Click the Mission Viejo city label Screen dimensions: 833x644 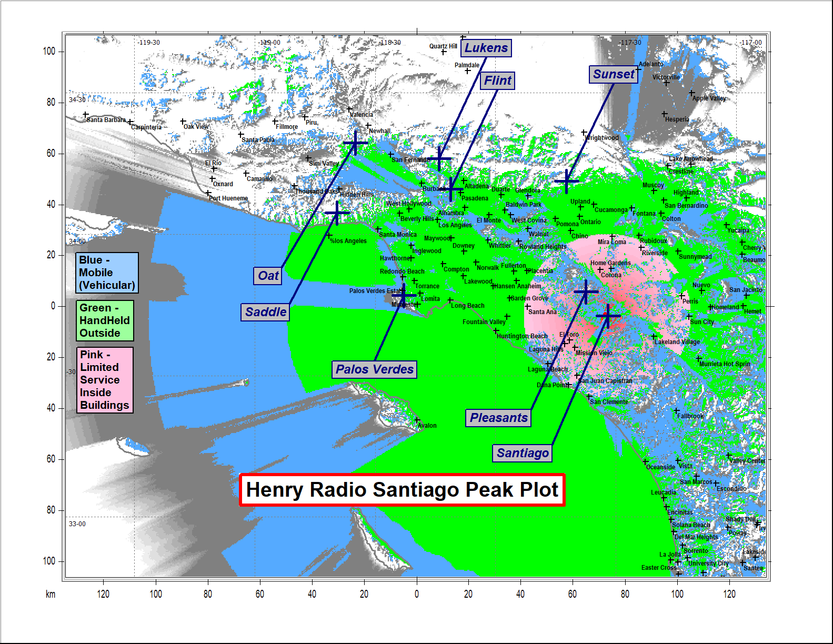click(594, 353)
